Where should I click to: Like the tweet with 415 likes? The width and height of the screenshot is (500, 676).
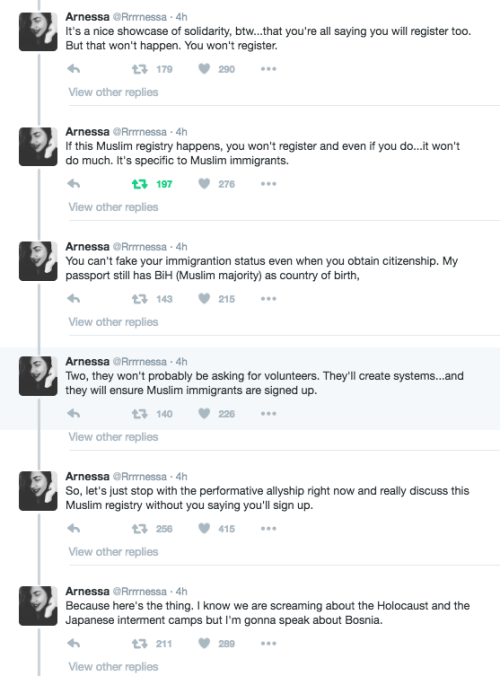click(204, 529)
